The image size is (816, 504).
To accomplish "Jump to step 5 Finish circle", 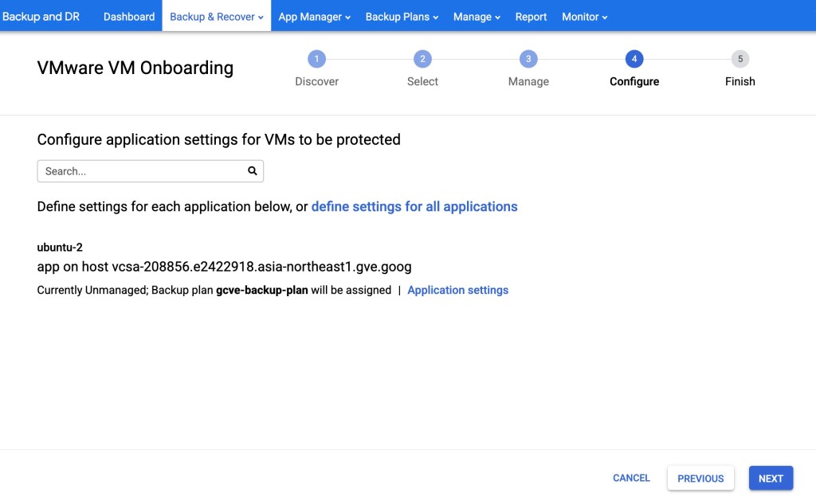I will [739, 59].
